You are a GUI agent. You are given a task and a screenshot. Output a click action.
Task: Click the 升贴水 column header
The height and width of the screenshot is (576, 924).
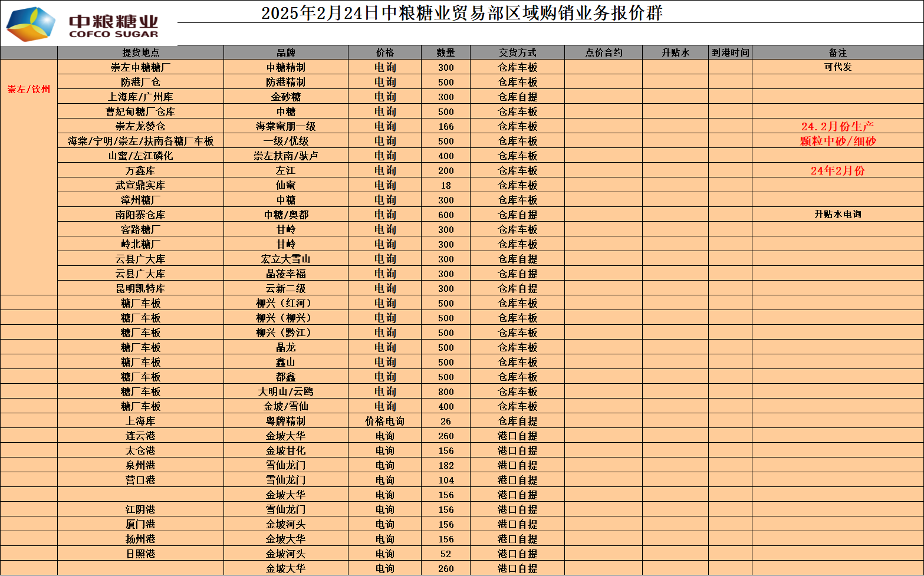coord(675,52)
